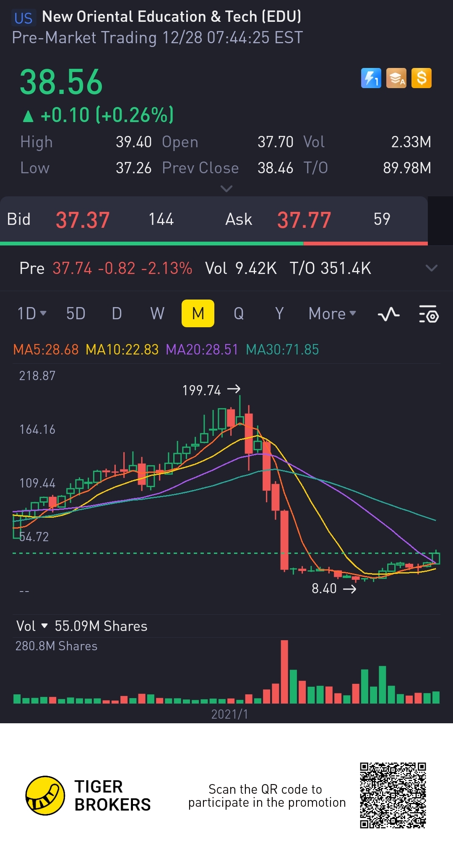Switch to the Q quarterly chart tab
This screenshot has height=868, width=453.
pos(239,313)
